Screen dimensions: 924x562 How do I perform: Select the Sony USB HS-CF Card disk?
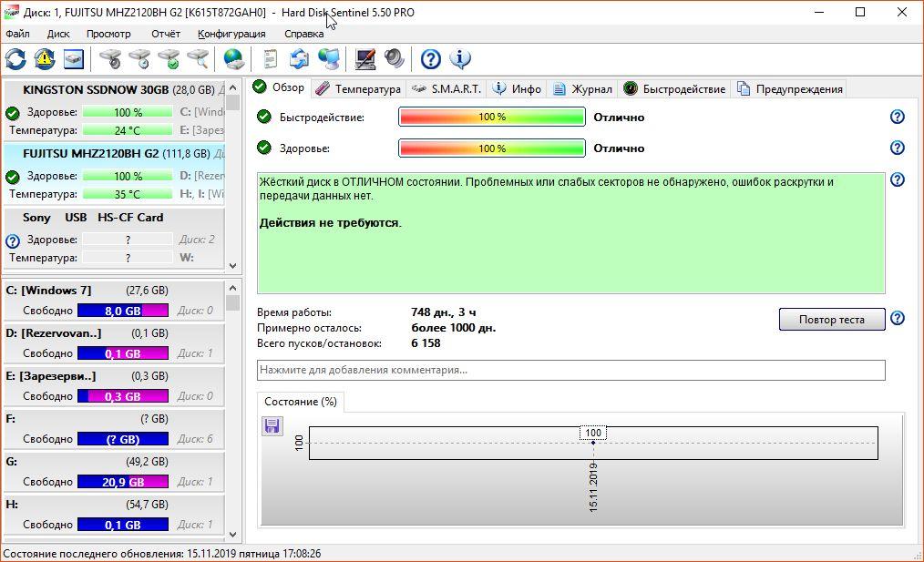(114, 238)
